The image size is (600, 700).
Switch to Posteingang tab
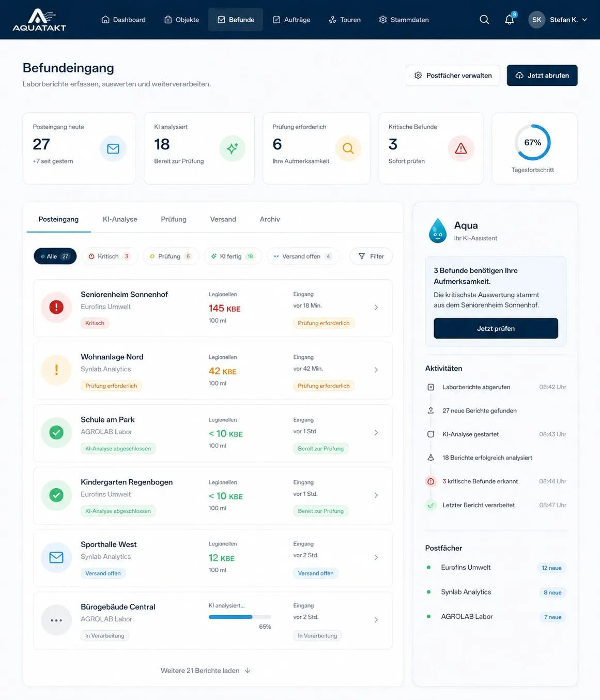58,219
